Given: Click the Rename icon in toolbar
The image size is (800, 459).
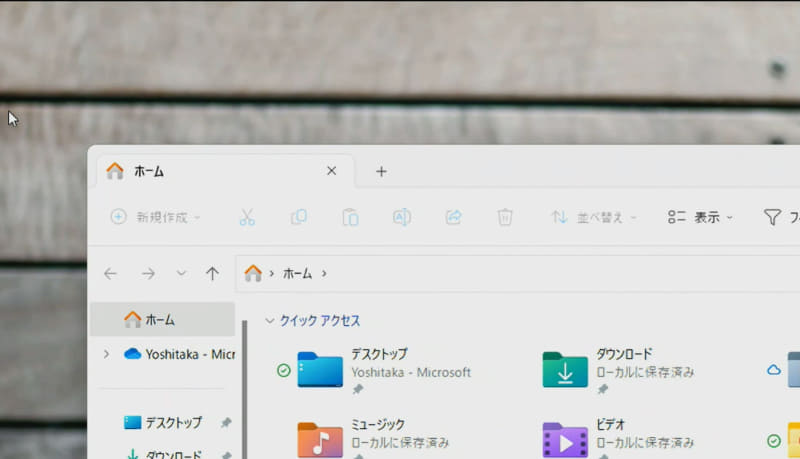Looking at the screenshot, I should pyautogui.click(x=402, y=217).
